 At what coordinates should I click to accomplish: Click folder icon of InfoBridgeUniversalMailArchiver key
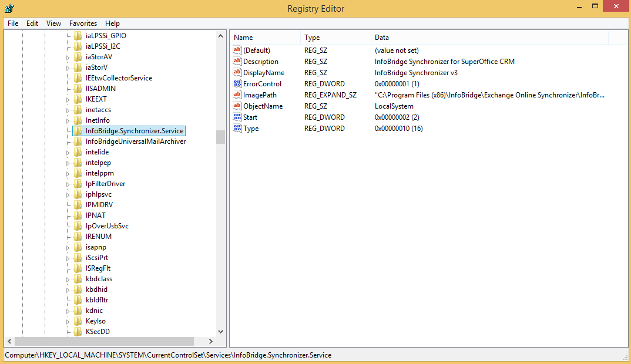click(x=78, y=141)
